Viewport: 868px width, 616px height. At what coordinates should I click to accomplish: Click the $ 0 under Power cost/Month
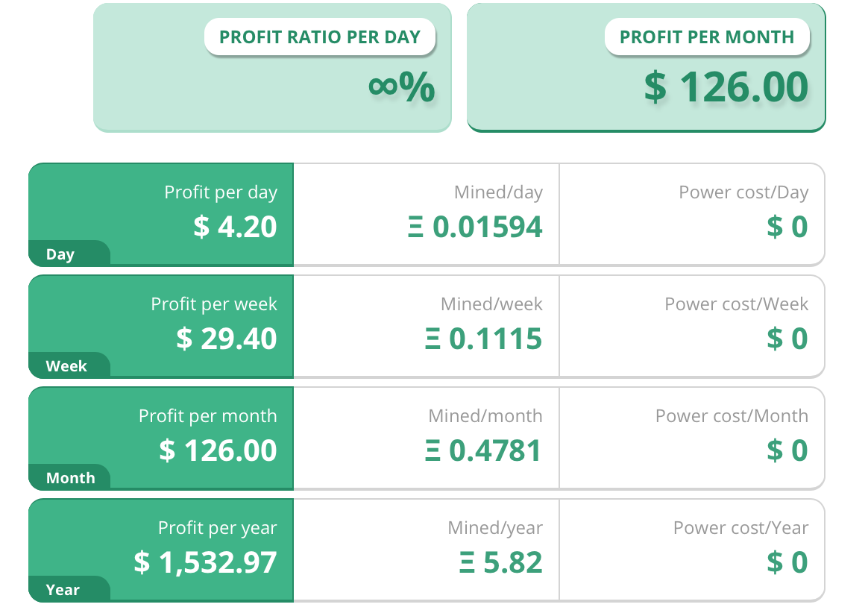point(787,450)
